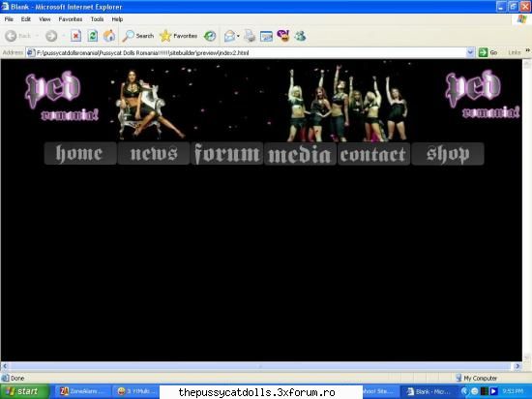Viewport: 532px width, 399px height.
Task: Open the Mail button dropdown arrow
Action: tap(239, 36)
